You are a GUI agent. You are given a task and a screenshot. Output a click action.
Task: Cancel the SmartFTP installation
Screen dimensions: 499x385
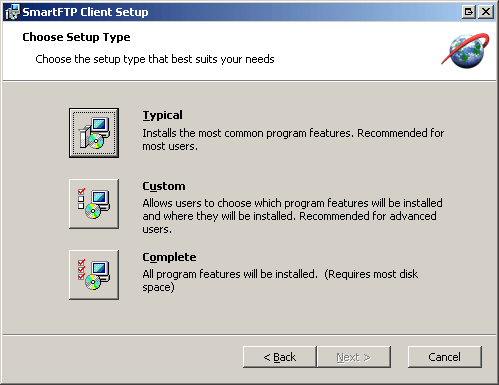(x=445, y=357)
